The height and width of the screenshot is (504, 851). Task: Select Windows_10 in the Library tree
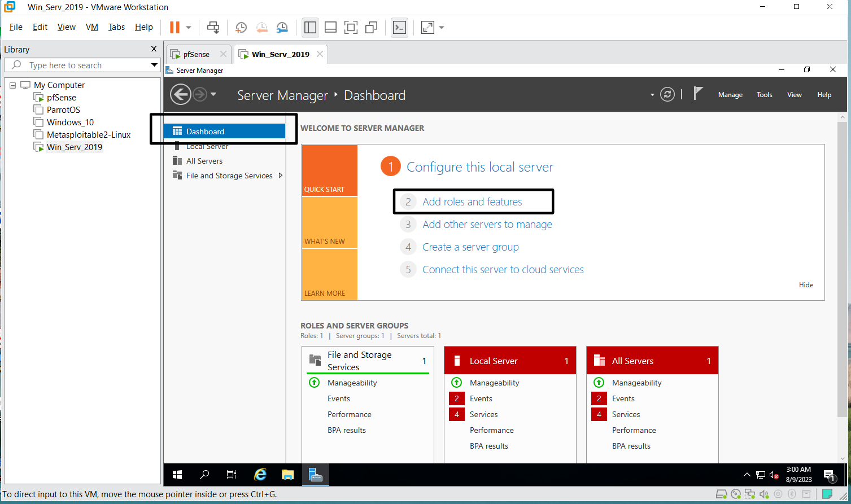click(x=70, y=122)
